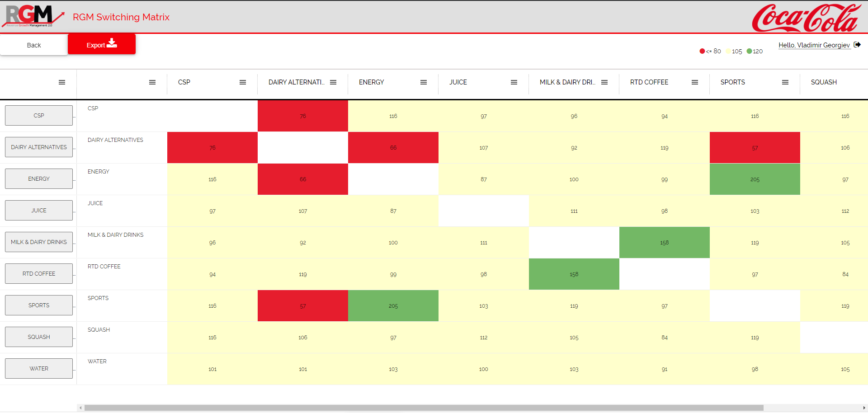868x413 pixels.
Task: Click the red <= 80 legend dot
Action: (x=702, y=52)
